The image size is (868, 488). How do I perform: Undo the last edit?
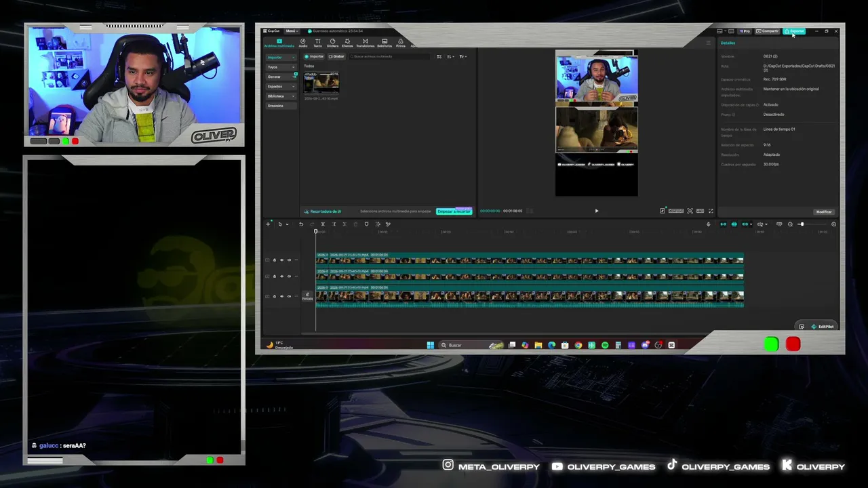[301, 224]
